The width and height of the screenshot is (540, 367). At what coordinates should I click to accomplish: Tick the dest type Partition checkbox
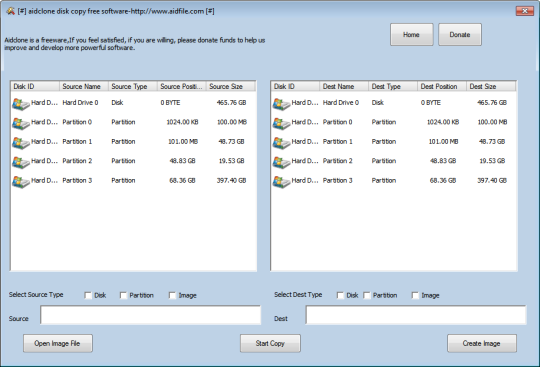coord(367,295)
